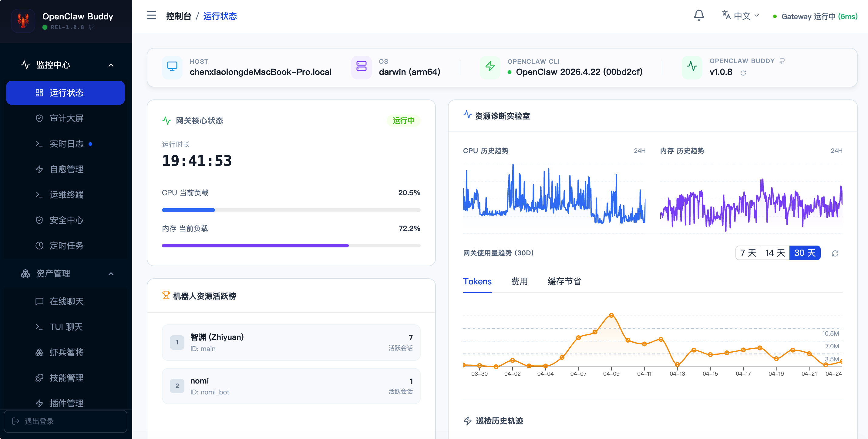Select the 30 天 range option
This screenshot has width=868, height=439.
(x=805, y=253)
